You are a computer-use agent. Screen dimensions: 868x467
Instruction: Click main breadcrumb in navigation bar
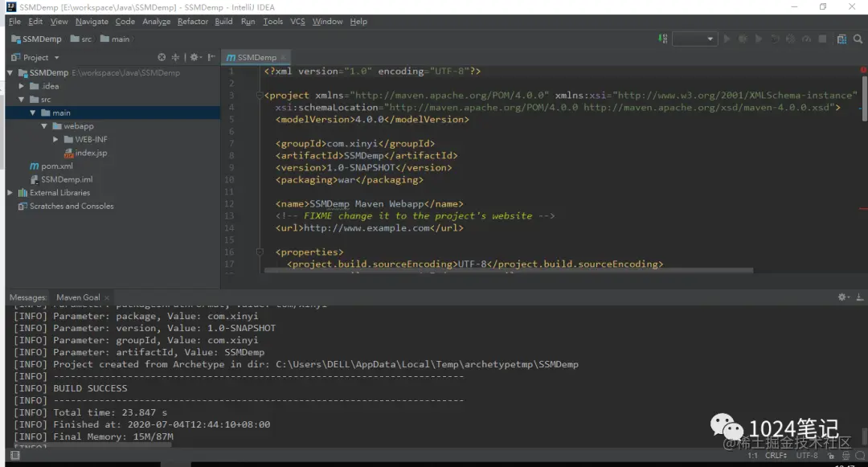click(115, 39)
